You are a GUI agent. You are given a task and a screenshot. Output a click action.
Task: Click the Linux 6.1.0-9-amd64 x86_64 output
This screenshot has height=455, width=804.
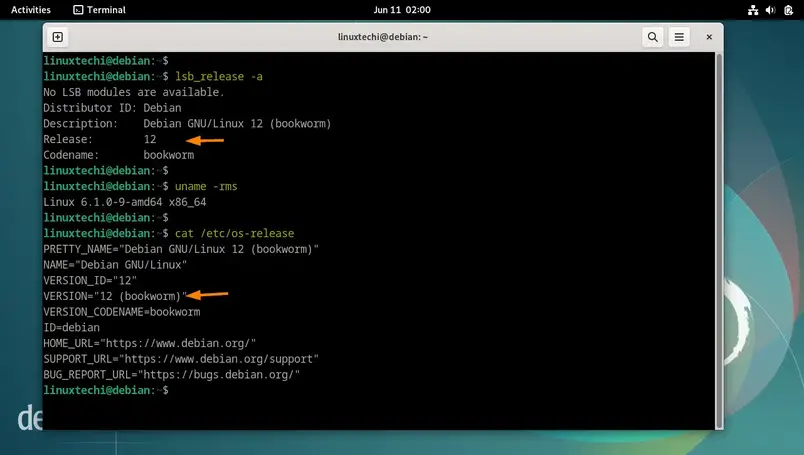(125, 202)
